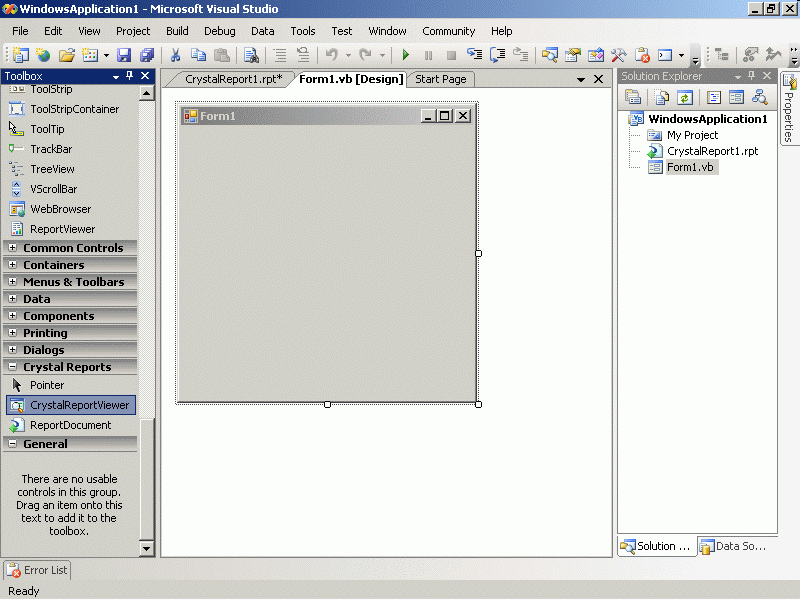
Task: Switch to the Start Page tab
Action: 440,79
